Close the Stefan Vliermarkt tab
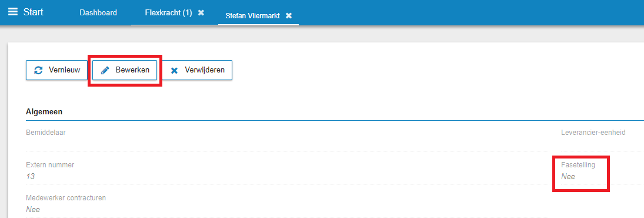This screenshot has height=218, width=644. click(x=289, y=16)
